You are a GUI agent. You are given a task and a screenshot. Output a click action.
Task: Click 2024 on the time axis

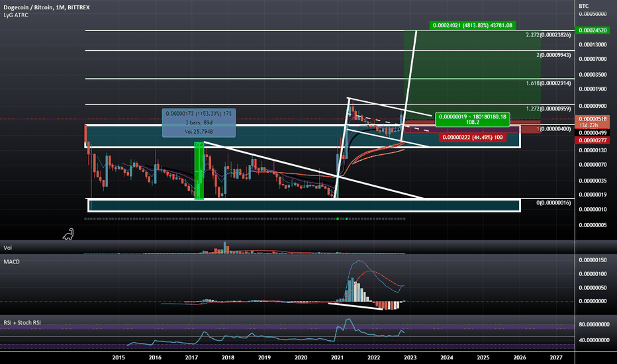tap(447, 357)
